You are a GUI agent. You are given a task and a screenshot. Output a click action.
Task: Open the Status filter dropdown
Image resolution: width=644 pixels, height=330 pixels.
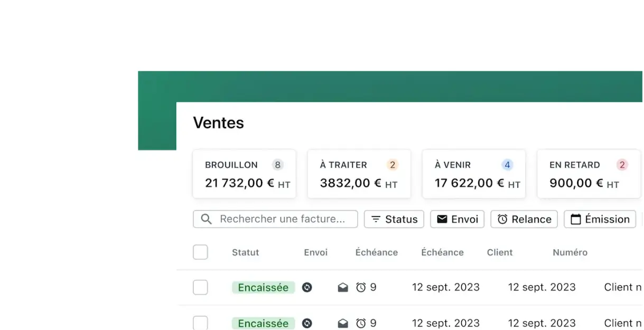pos(394,219)
